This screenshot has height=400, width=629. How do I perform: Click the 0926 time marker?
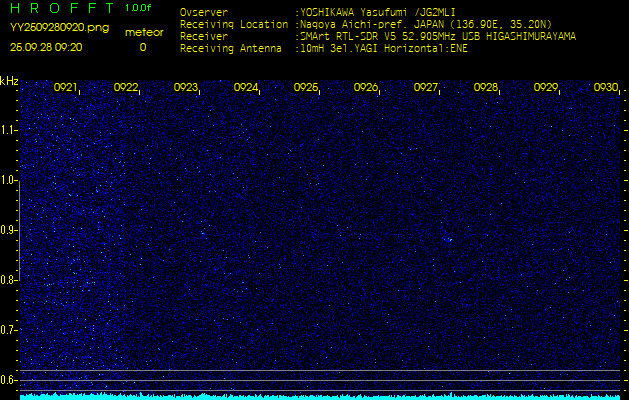click(x=365, y=87)
